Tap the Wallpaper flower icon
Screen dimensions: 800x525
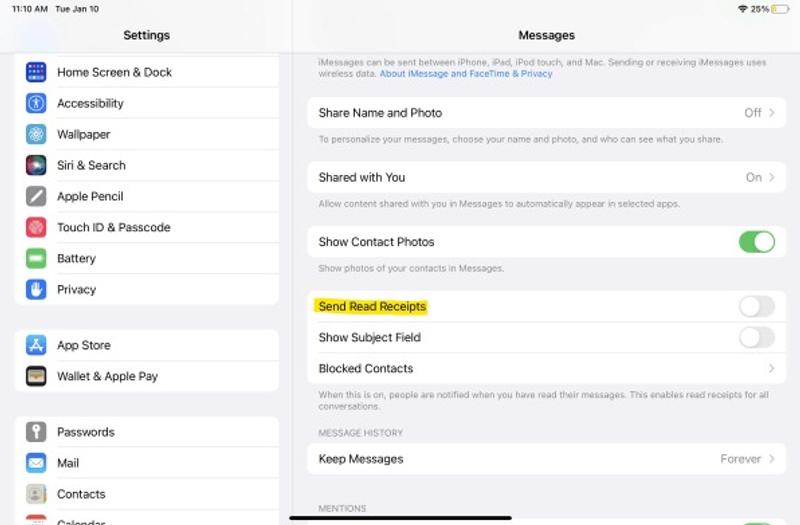(36, 135)
